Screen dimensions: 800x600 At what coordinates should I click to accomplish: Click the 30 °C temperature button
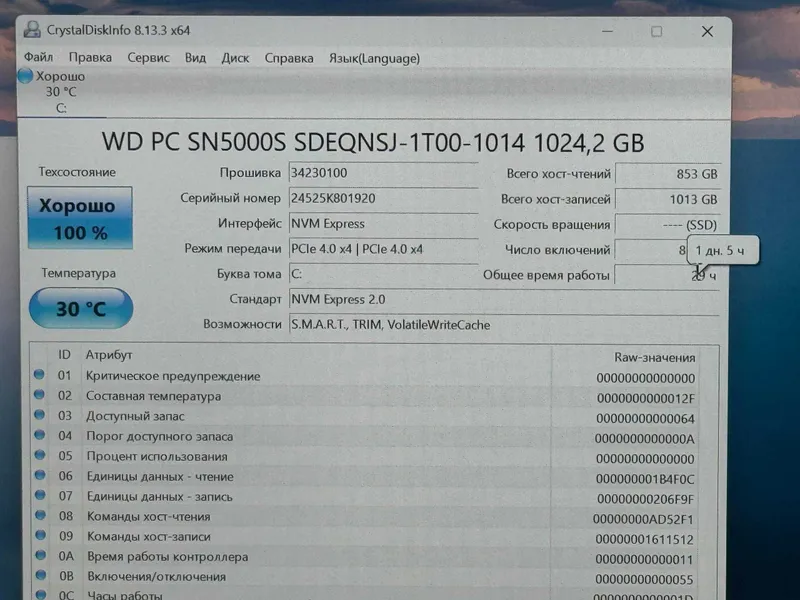tap(81, 308)
